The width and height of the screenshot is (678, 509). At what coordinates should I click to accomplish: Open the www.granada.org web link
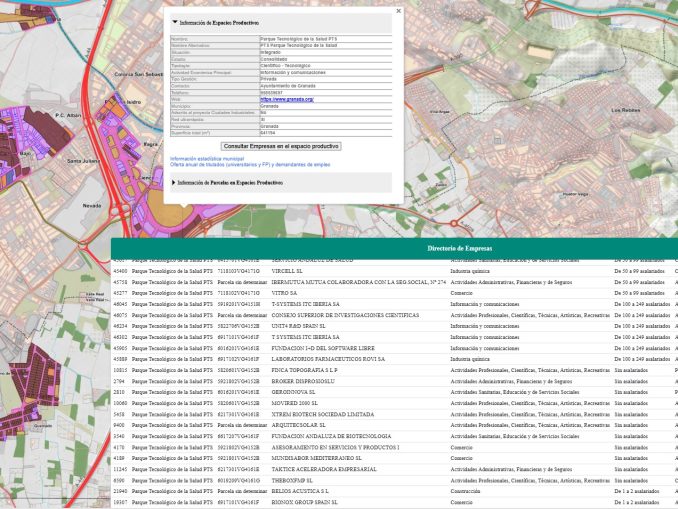[287, 99]
